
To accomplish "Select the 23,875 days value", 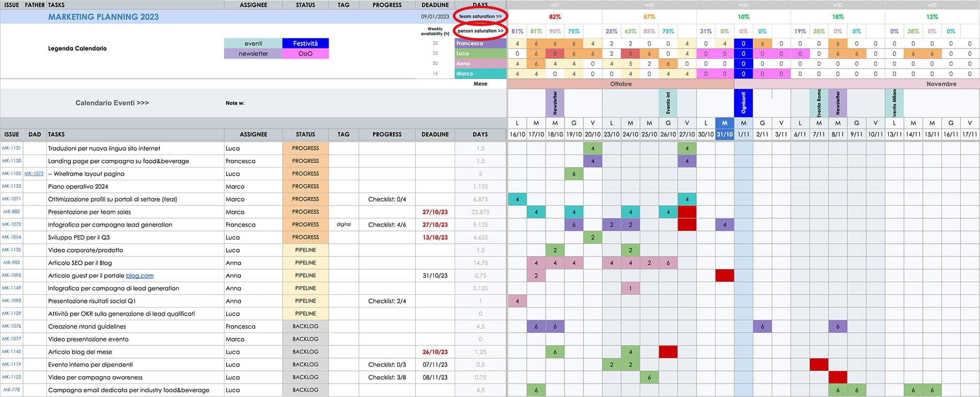I will (480, 212).
